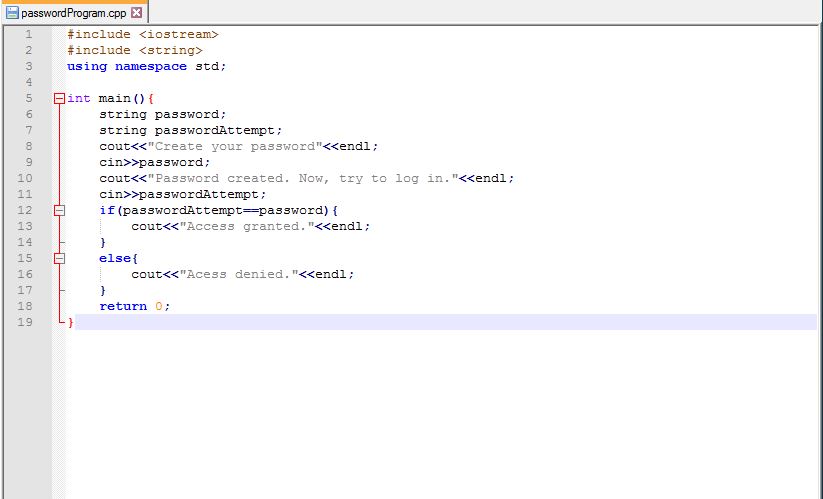Screen dimensions: 823x499
Task: Click line number 1 in the margin
Action: point(28,34)
